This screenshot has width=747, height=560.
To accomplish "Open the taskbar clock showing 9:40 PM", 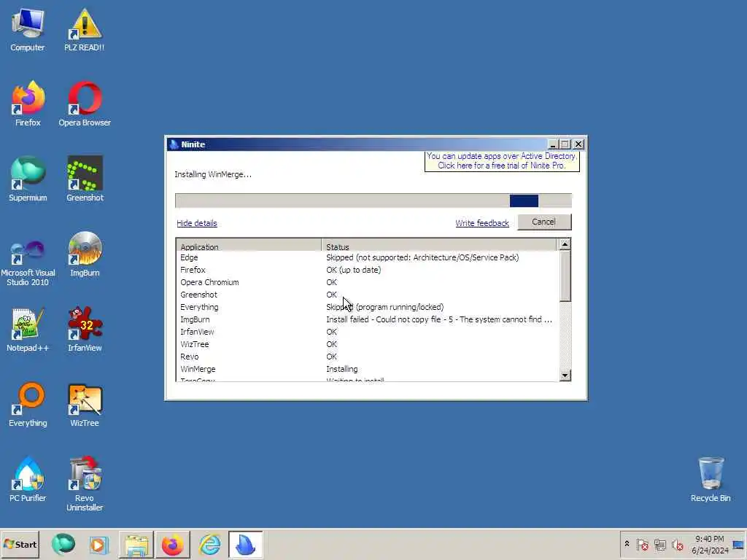I will (710, 544).
